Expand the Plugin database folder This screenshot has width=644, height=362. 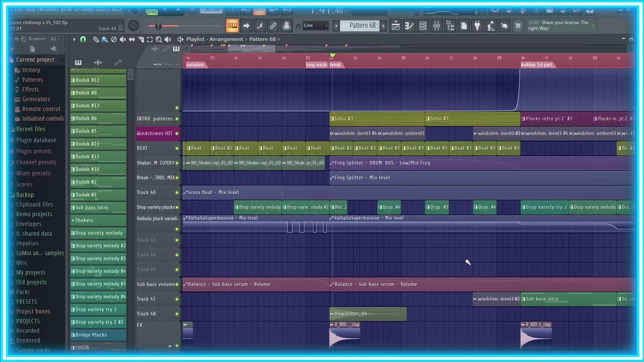click(35, 140)
